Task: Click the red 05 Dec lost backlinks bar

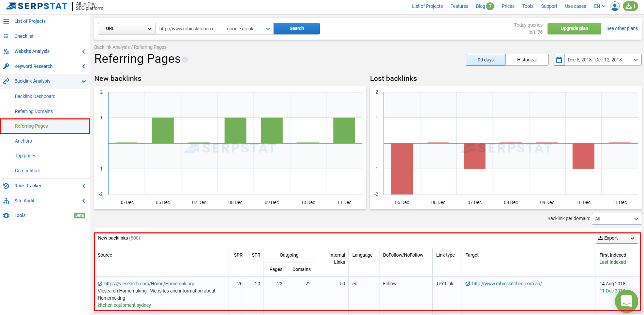Action: [x=402, y=169]
